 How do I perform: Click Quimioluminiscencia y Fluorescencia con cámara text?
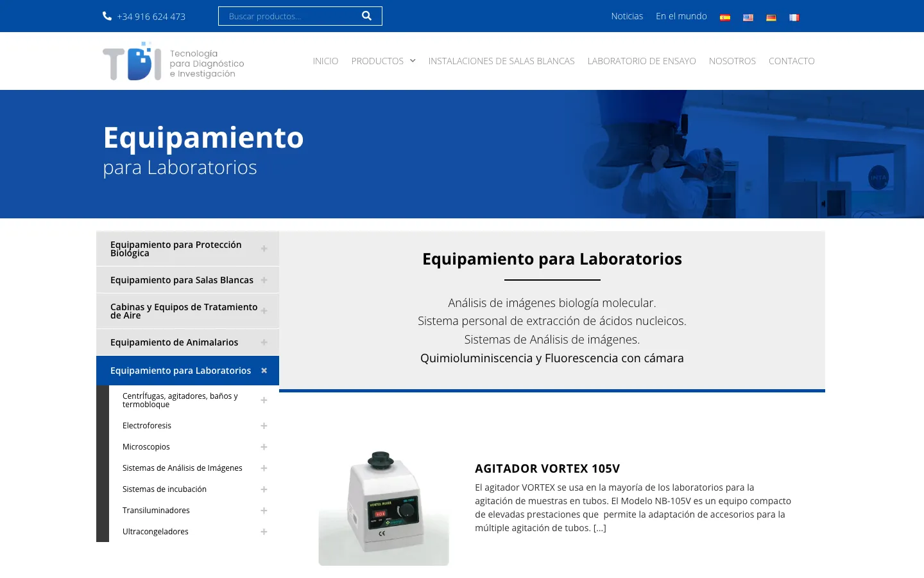(552, 358)
